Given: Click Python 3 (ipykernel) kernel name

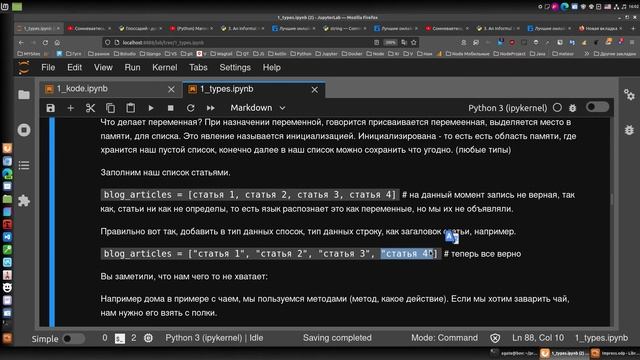Looking at the screenshot, I should [507, 108].
